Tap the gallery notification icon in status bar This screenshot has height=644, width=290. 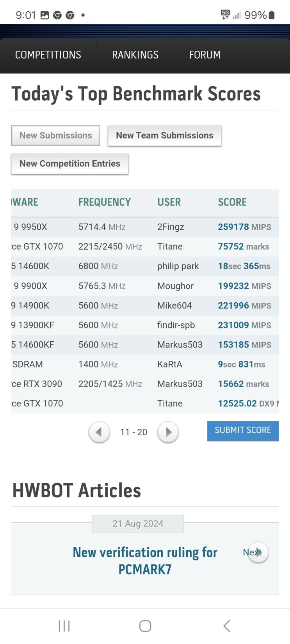tap(45, 15)
